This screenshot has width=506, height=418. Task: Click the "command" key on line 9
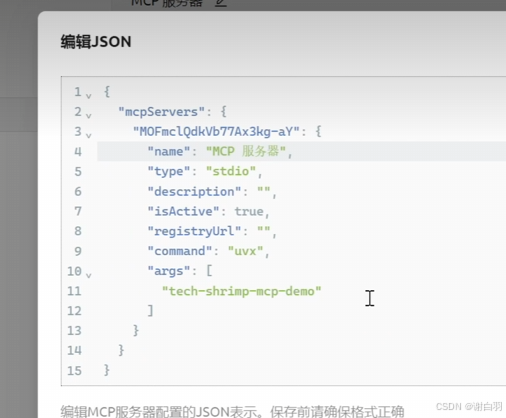click(180, 251)
